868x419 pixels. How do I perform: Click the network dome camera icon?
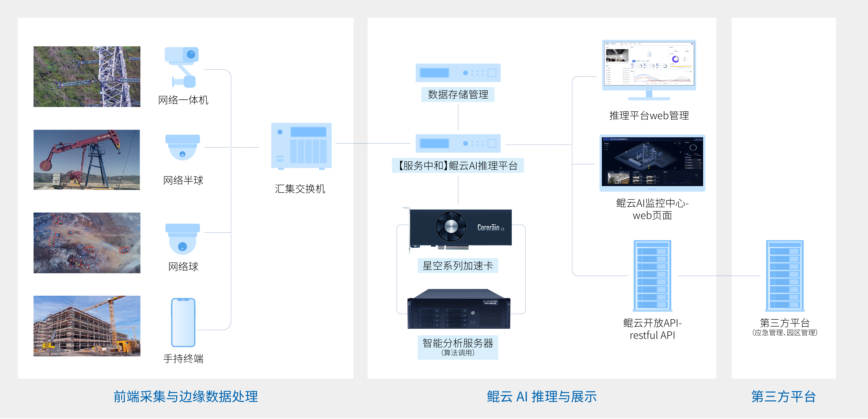tap(183, 239)
